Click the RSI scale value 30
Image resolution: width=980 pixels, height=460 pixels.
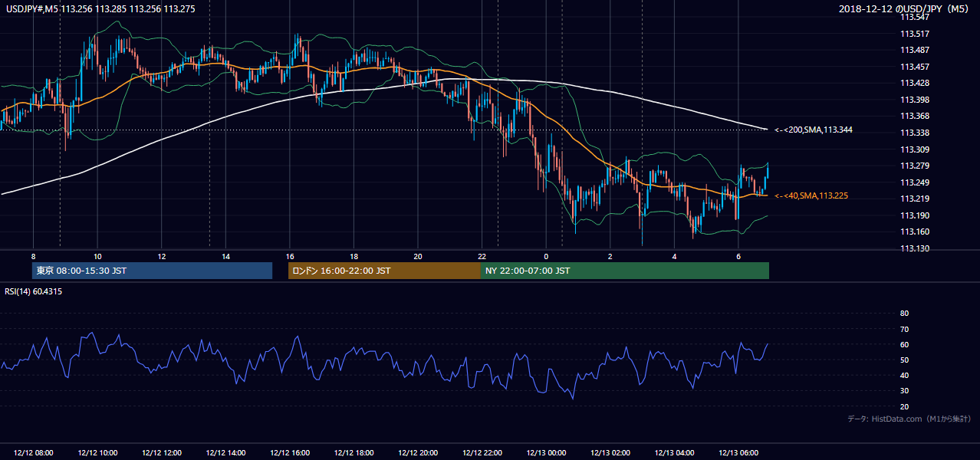(904, 391)
